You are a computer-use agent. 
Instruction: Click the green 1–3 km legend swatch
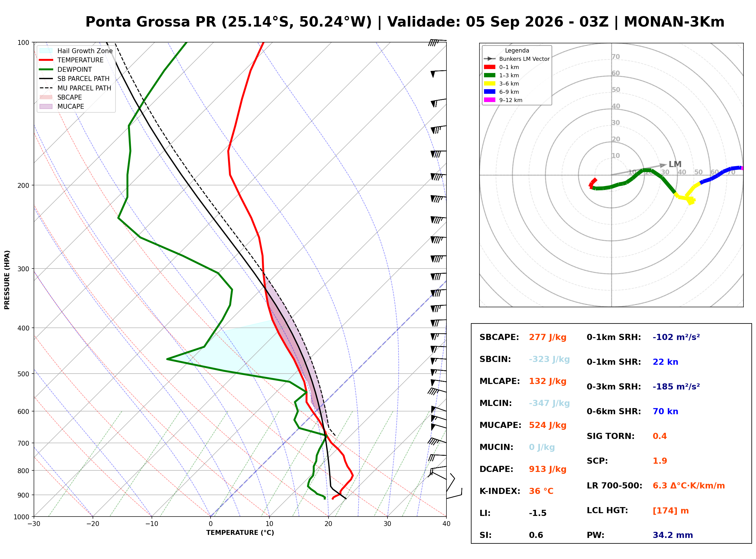click(x=489, y=75)
